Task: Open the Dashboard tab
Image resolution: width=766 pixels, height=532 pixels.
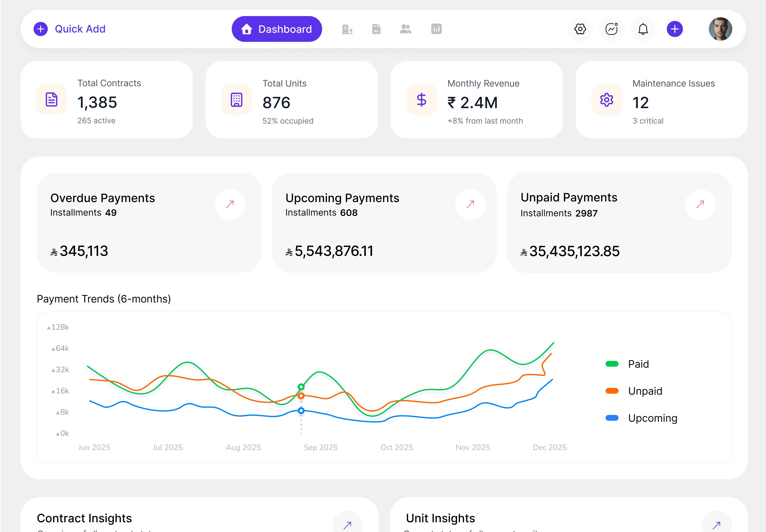Action: pos(277,29)
